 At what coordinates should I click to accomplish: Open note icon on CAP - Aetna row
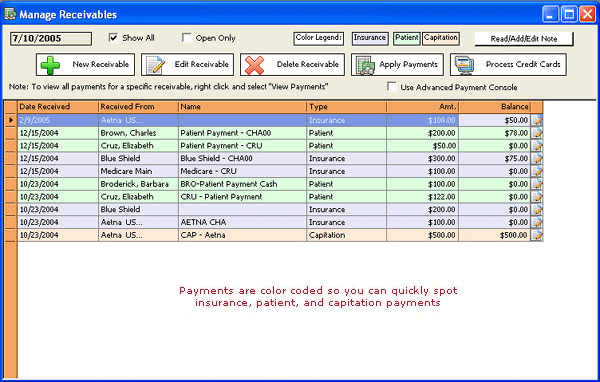tap(537, 235)
